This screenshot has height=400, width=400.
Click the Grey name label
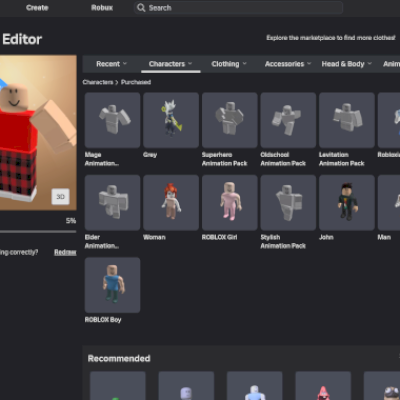tap(150, 155)
